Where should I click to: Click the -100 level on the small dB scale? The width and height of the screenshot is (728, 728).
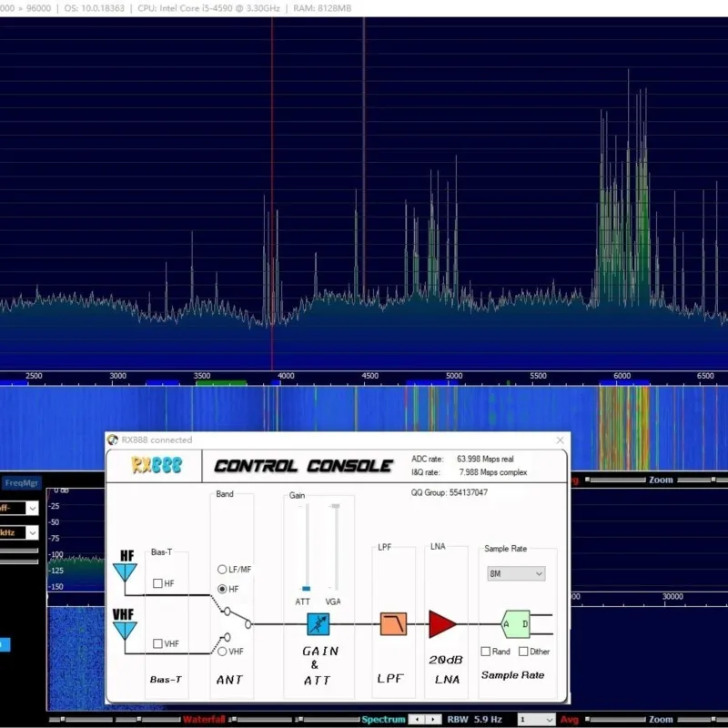(x=56, y=554)
